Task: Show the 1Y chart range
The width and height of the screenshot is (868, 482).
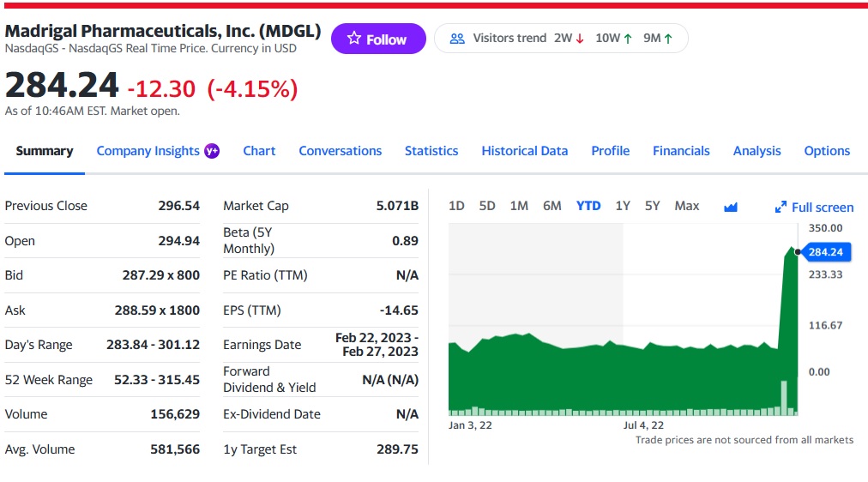Action: coord(623,206)
